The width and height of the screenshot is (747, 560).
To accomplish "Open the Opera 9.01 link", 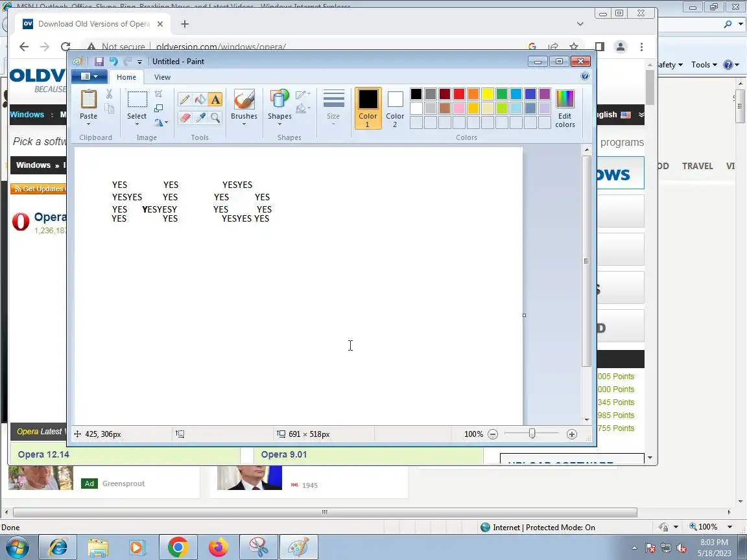I will pos(284,455).
